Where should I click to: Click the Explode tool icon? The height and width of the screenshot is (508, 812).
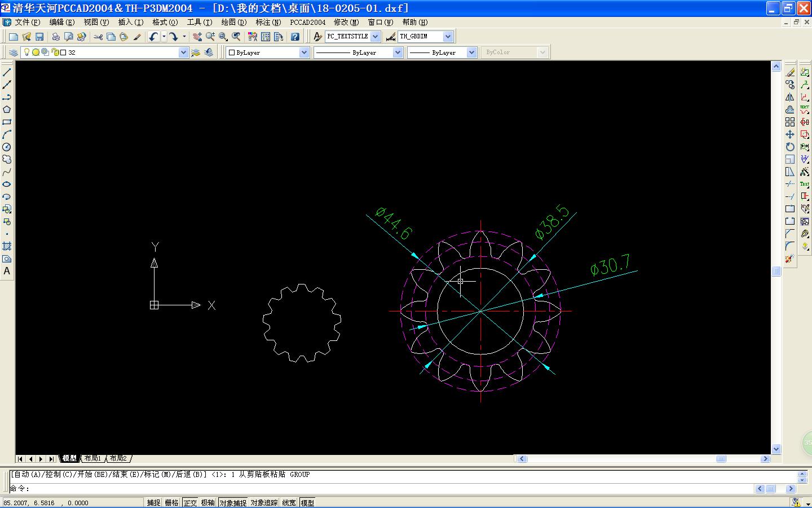[x=790, y=259]
